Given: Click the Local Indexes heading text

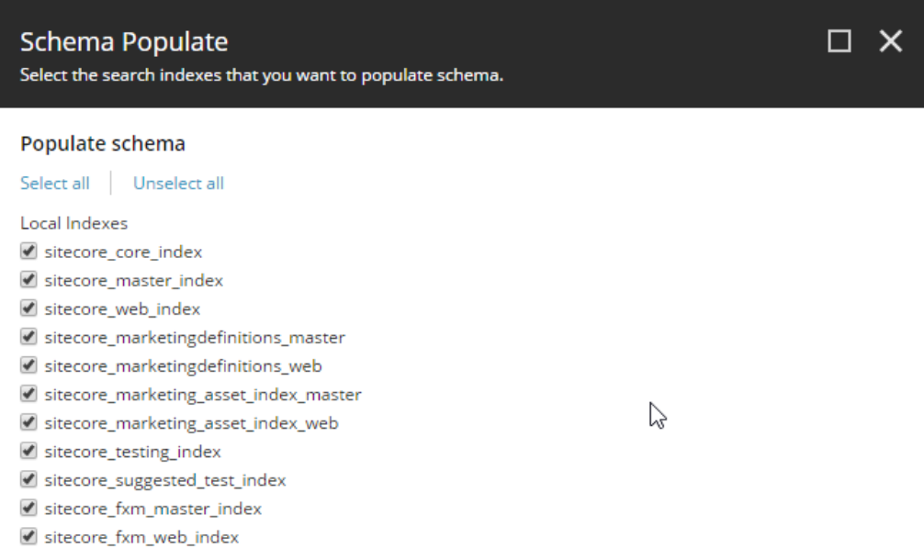Looking at the screenshot, I should pos(73,223).
